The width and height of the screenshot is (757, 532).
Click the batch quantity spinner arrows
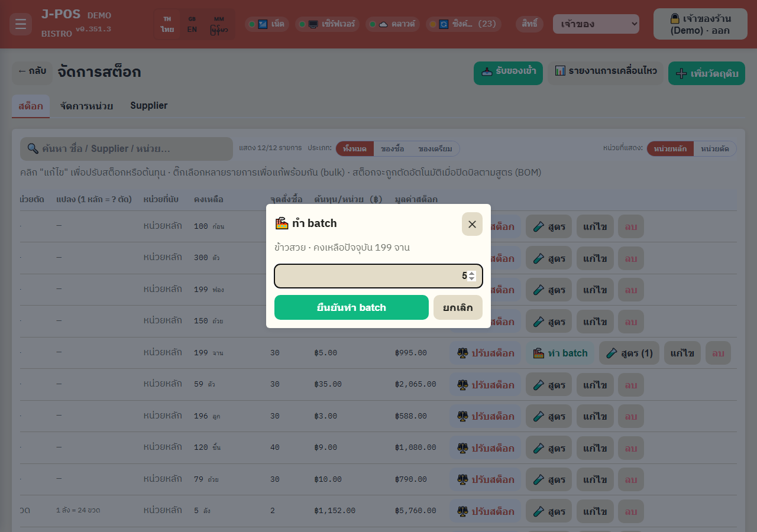click(x=471, y=276)
